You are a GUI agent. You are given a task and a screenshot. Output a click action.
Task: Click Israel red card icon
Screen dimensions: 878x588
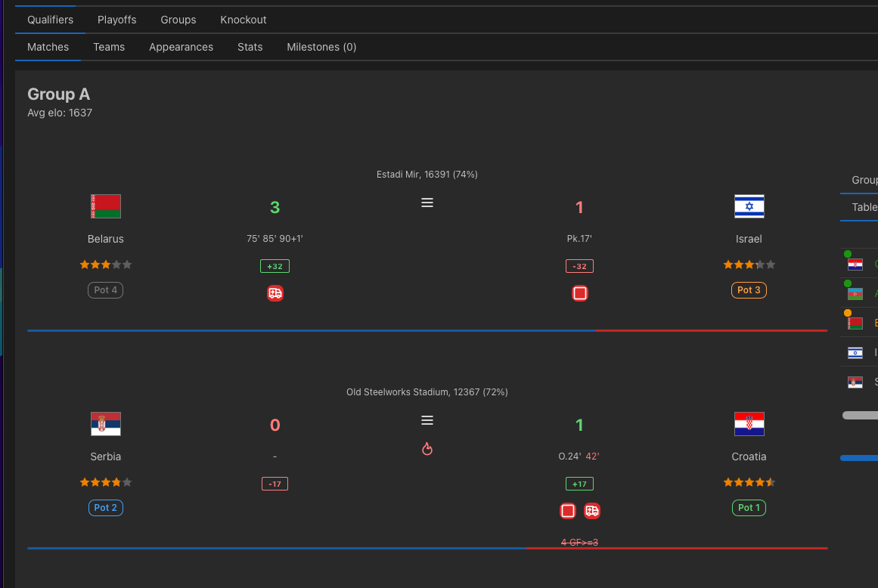(x=579, y=293)
